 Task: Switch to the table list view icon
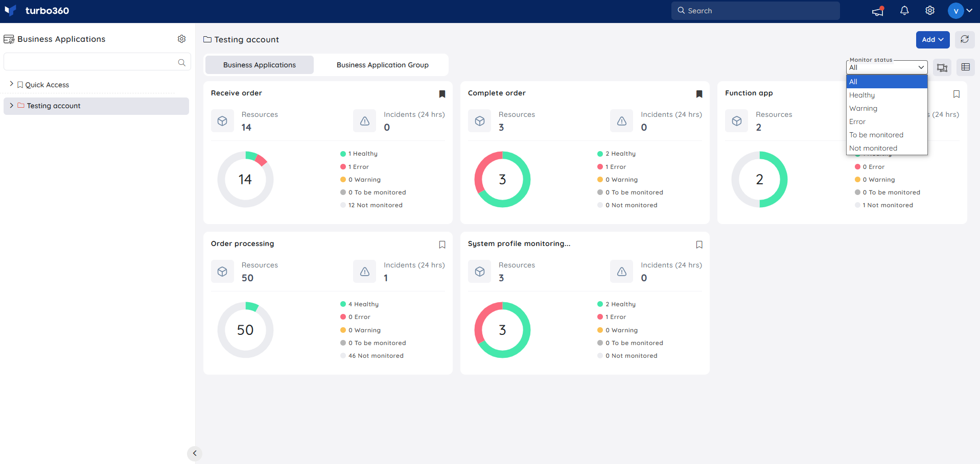tap(966, 67)
